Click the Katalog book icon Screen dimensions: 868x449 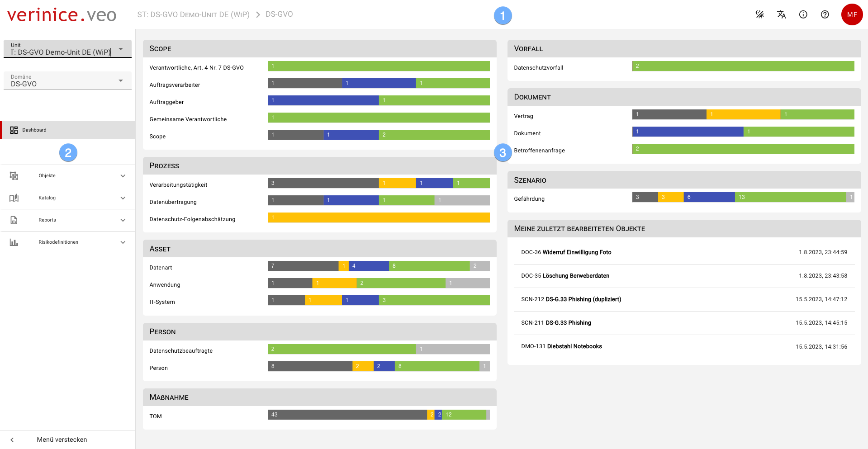click(x=14, y=198)
